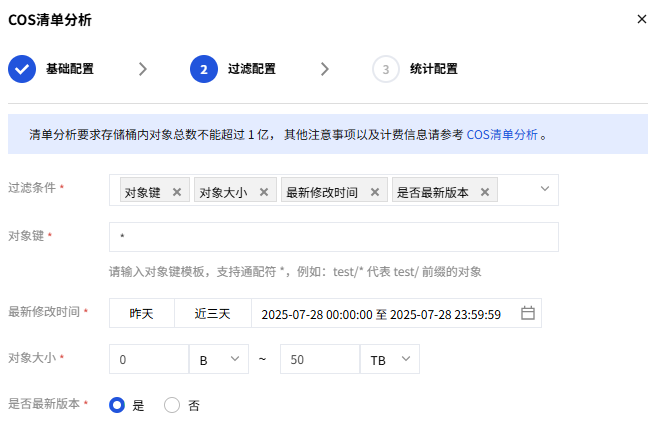
Task: Click arrow between 基础配置 and 过滤配置
Action: pos(143,69)
